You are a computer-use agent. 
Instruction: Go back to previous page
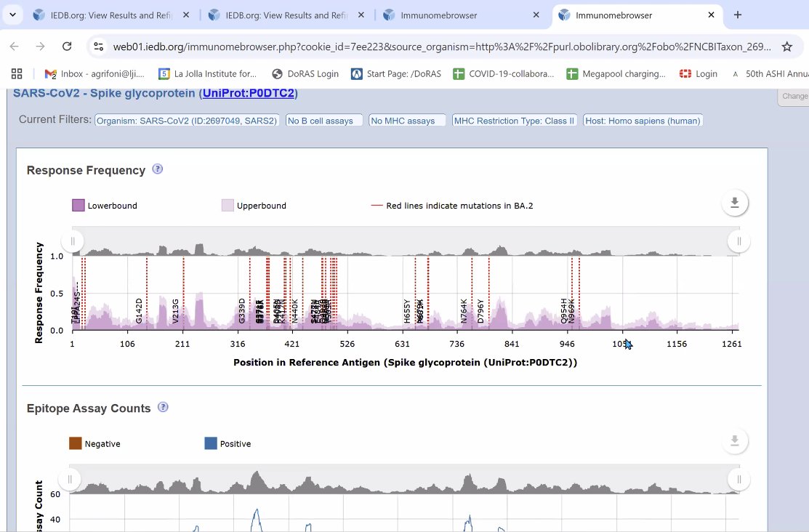(x=15, y=47)
